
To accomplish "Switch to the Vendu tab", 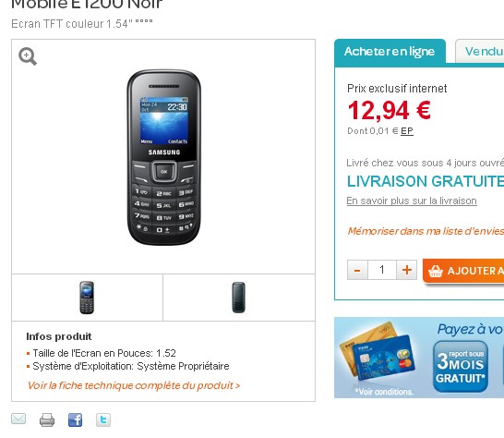I will coord(480,52).
